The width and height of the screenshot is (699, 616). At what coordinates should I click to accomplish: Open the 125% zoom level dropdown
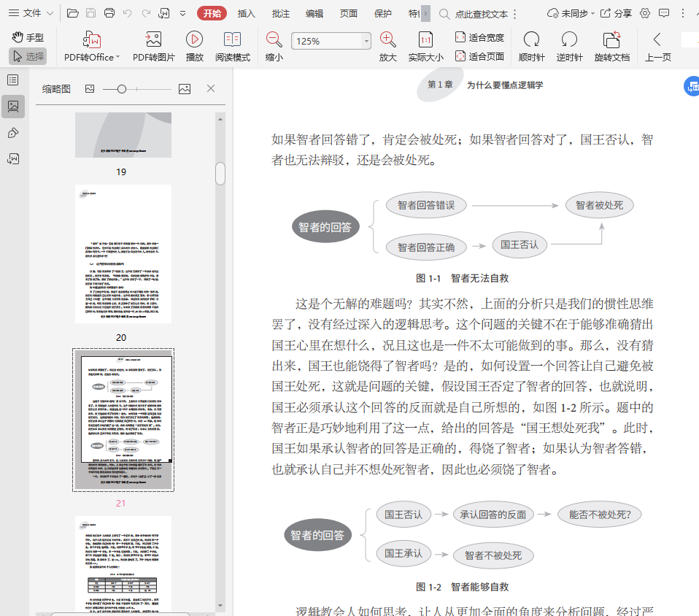click(x=367, y=42)
